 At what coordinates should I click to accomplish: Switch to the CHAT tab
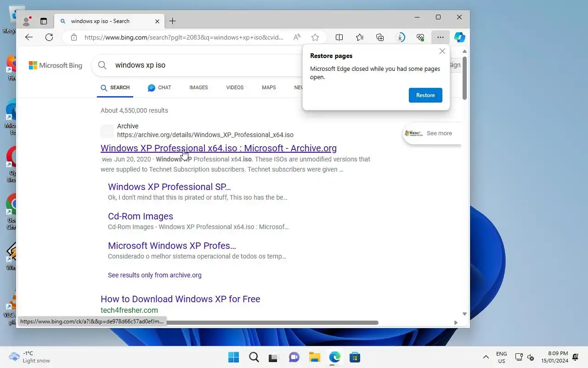coord(159,87)
